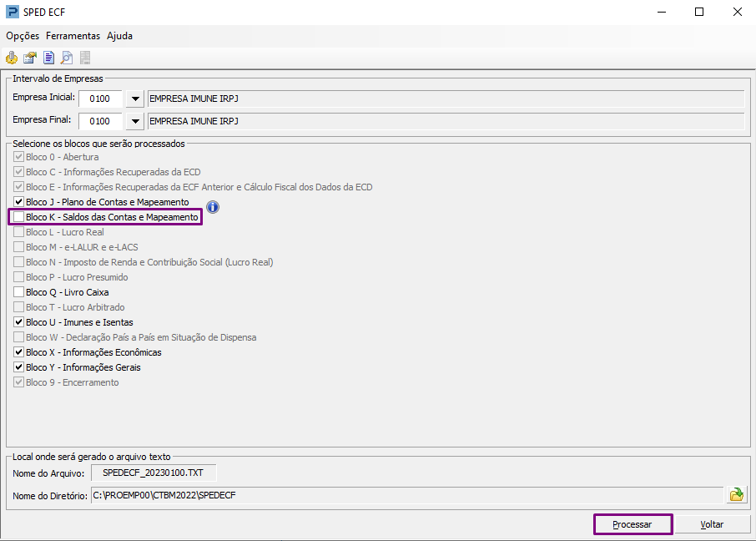Open the Empresa Inicial dropdown arrow
756x541 pixels.
point(135,99)
